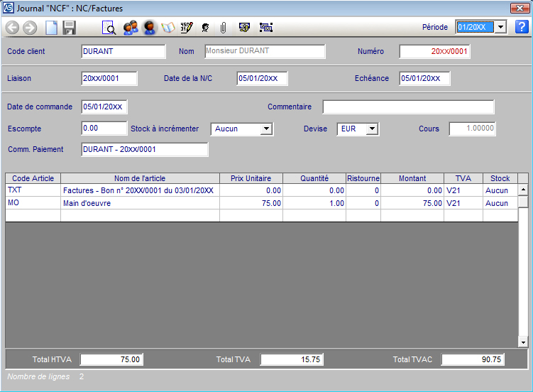Create a new blank document
The image size is (533, 392).
51,28
